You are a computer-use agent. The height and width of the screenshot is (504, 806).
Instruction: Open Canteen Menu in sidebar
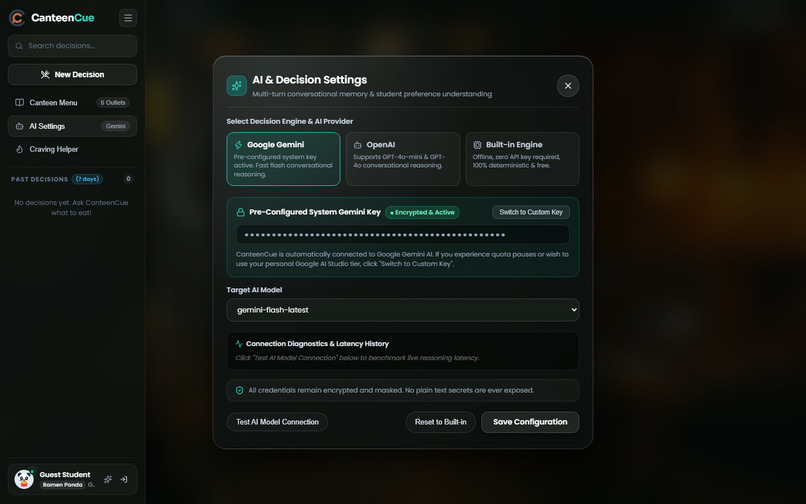click(x=72, y=102)
